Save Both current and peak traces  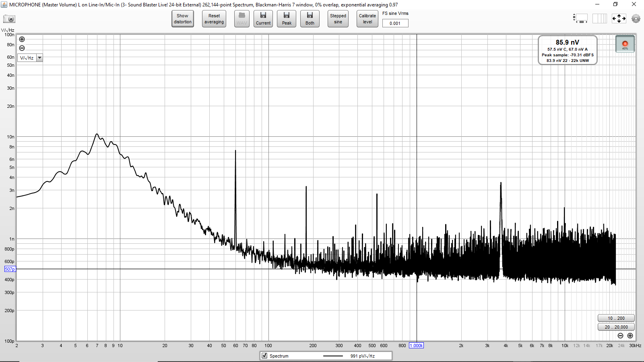tap(310, 19)
